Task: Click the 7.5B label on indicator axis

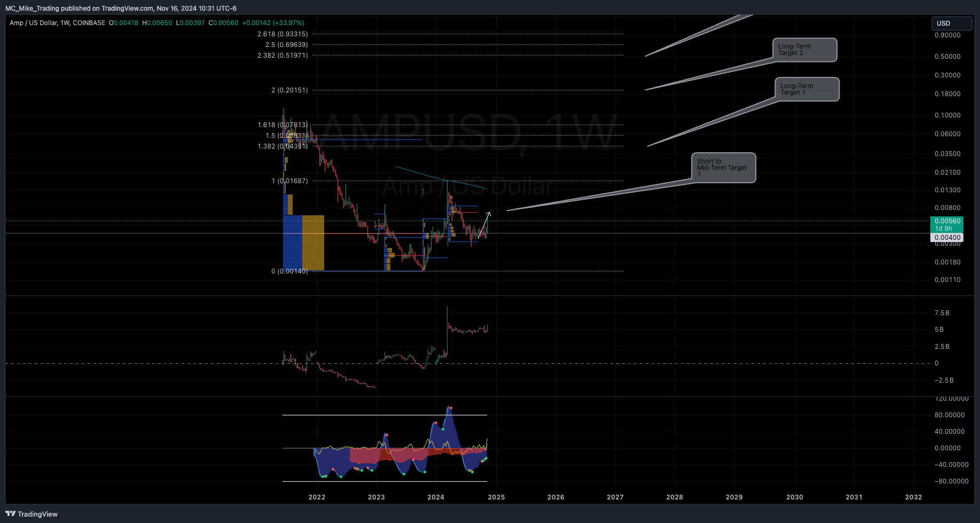Action: coord(942,313)
